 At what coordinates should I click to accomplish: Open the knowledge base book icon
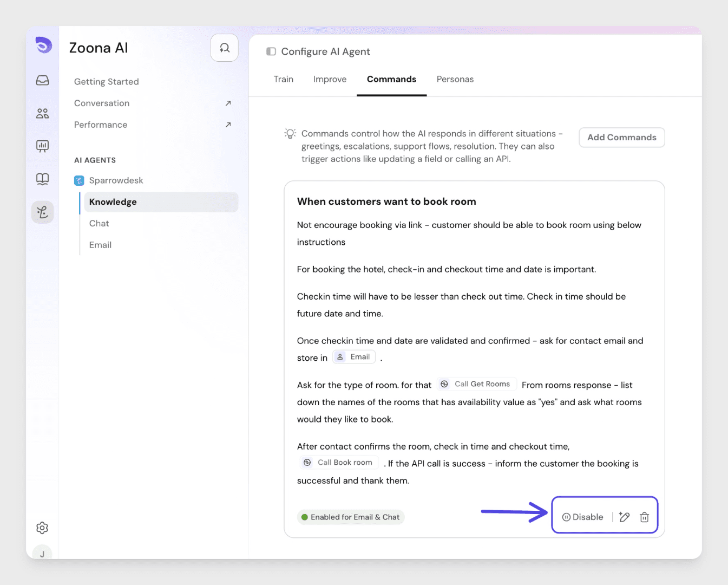click(42, 179)
